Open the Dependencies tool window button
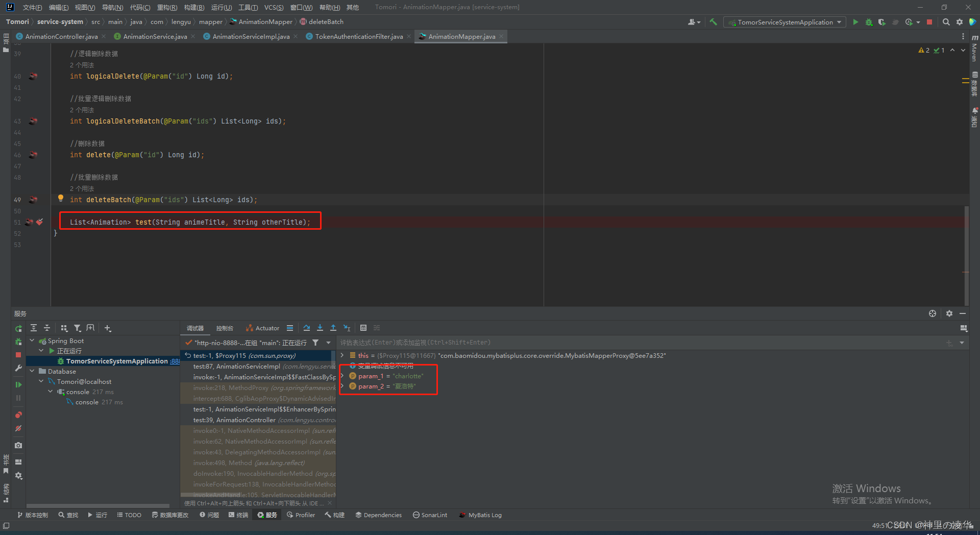 378,515
